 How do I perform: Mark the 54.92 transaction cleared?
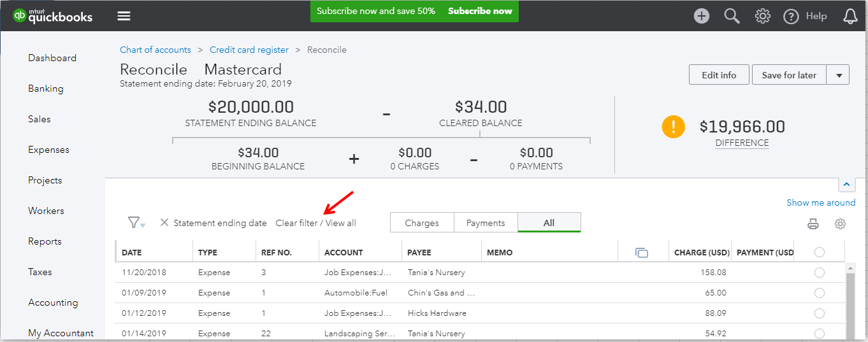tap(820, 334)
